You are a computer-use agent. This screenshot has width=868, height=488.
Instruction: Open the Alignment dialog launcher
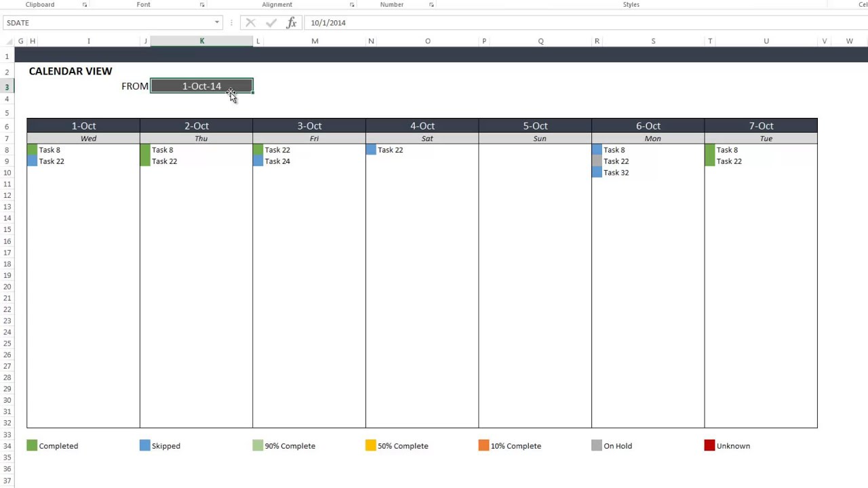(x=352, y=5)
